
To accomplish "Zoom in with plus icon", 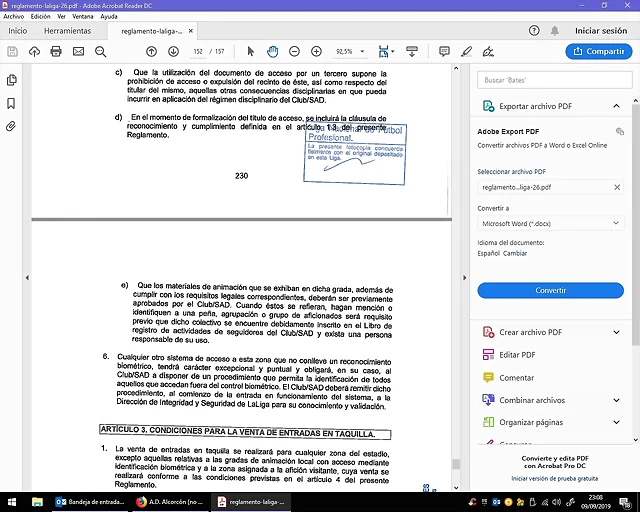I will tap(316, 51).
